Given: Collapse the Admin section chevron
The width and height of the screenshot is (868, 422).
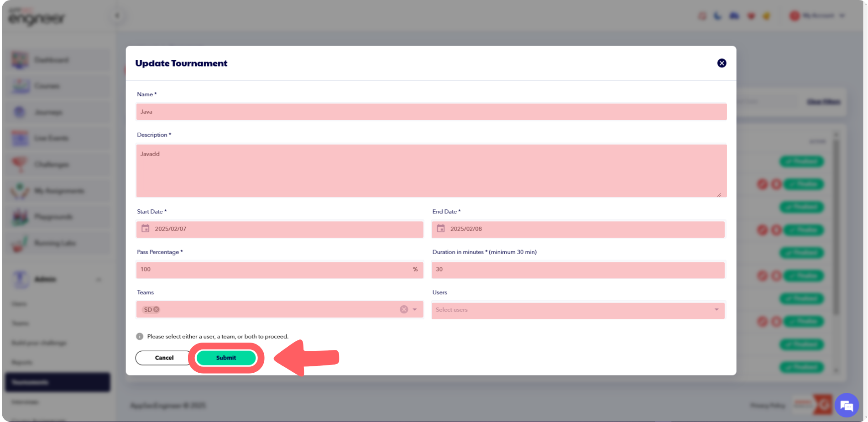Looking at the screenshot, I should 99,279.
